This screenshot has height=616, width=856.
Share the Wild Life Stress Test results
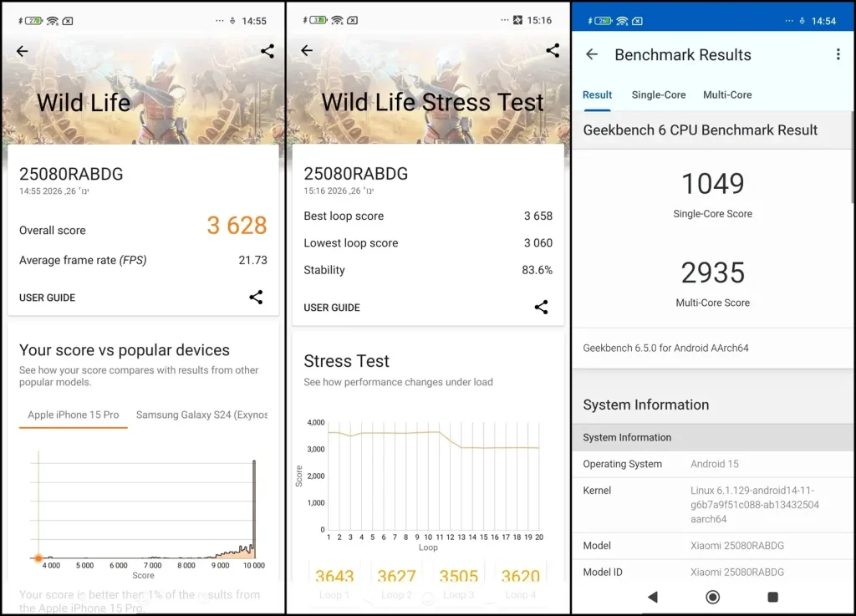[x=552, y=51]
